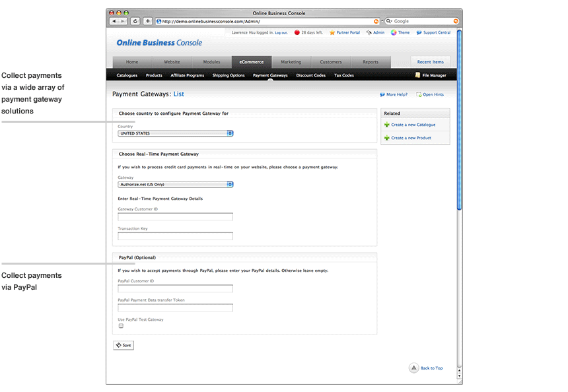The width and height of the screenshot is (568, 392).
Task: Open Support Central via the chat icon
Action: point(419,32)
